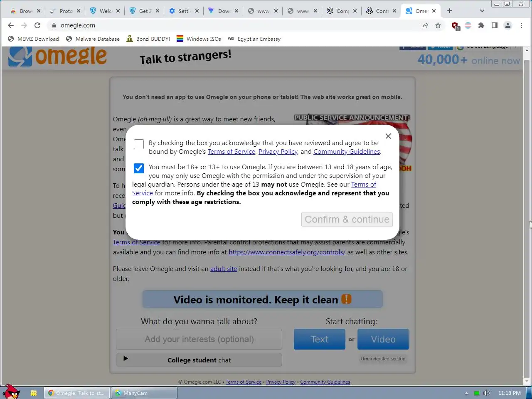Open Malware Database bookmark

tap(93, 39)
